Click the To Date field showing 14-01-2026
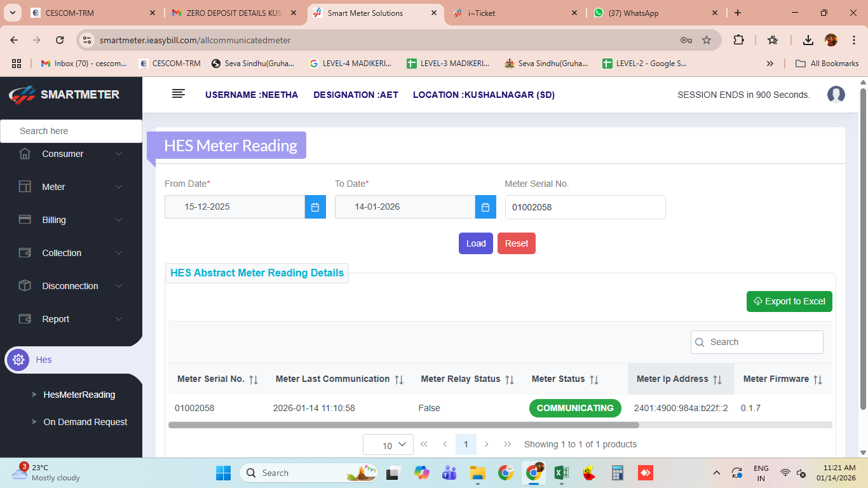The image size is (868, 488). 405,207
